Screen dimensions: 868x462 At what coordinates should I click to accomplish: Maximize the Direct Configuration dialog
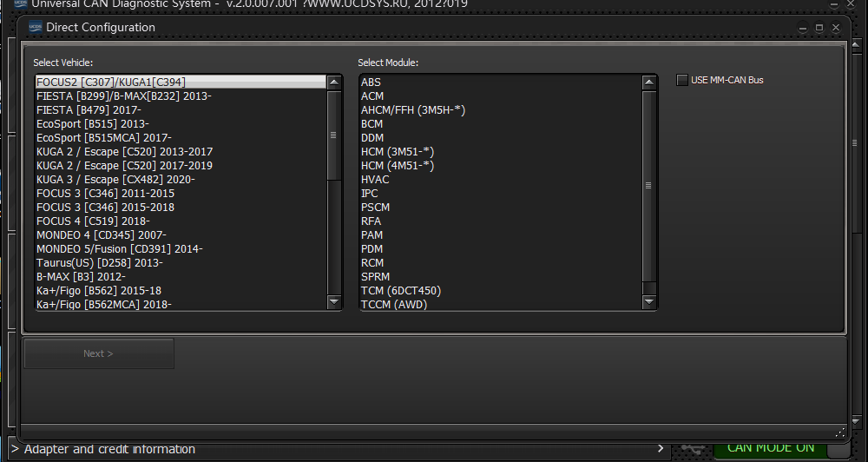click(819, 28)
